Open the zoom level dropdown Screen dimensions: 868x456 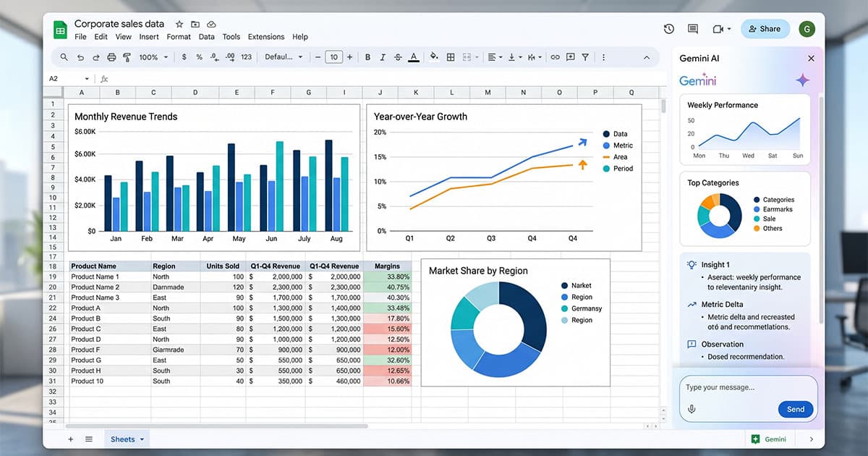153,56
